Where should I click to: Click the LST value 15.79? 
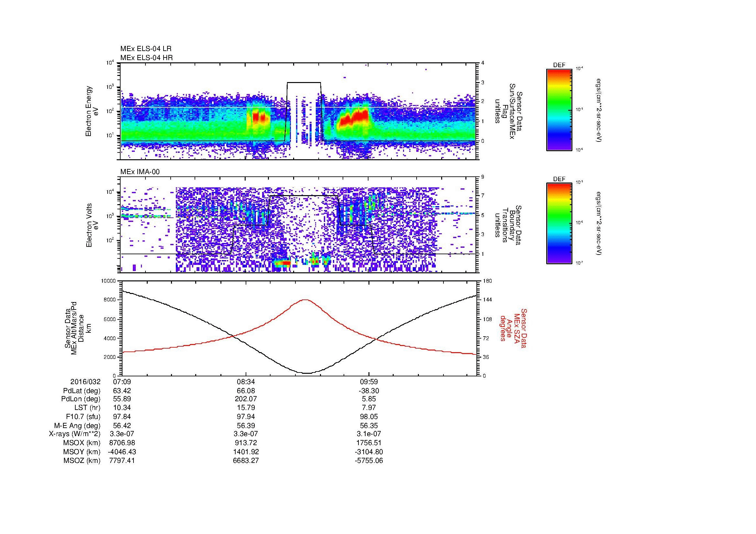tap(246, 408)
